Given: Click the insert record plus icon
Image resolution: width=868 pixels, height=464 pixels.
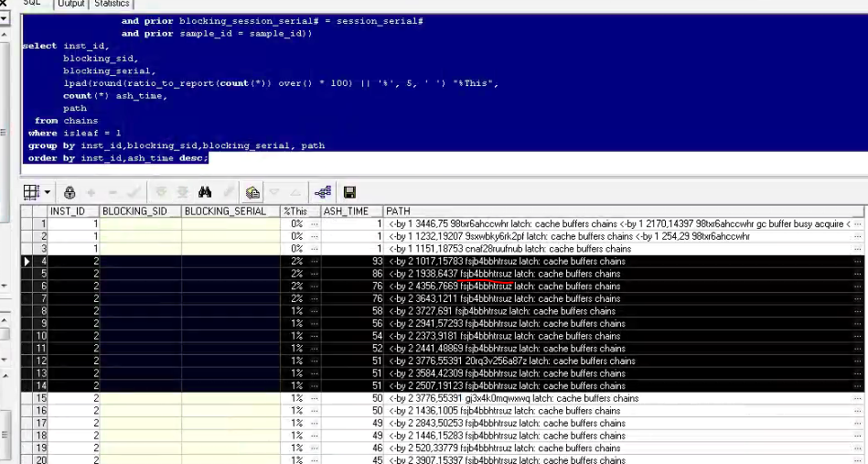Looking at the screenshot, I should [91, 192].
